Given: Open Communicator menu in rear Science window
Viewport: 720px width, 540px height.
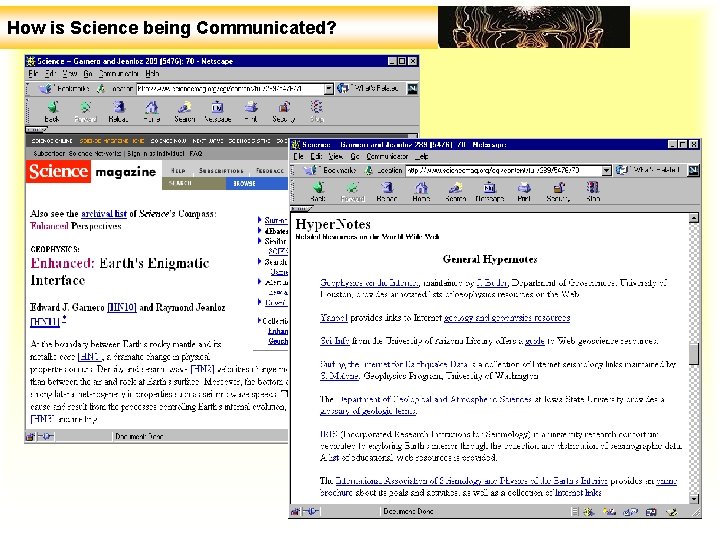Looking at the screenshot, I should tap(118, 73).
